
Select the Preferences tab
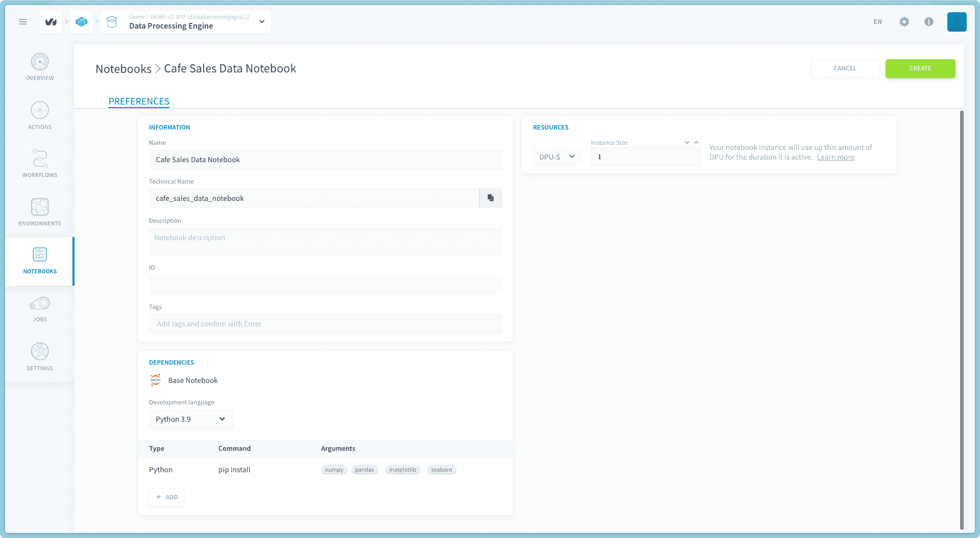[x=139, y=101]
